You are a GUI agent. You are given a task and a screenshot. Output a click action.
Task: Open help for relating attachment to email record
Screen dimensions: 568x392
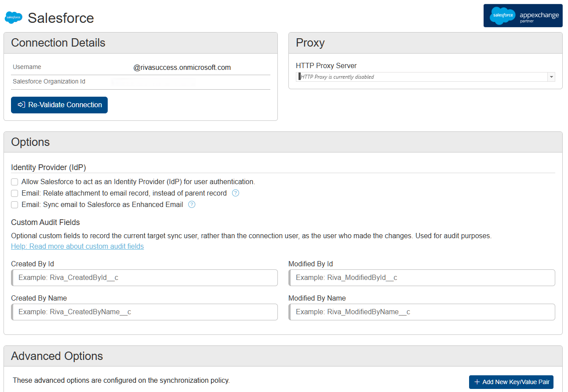click(236, 192)
